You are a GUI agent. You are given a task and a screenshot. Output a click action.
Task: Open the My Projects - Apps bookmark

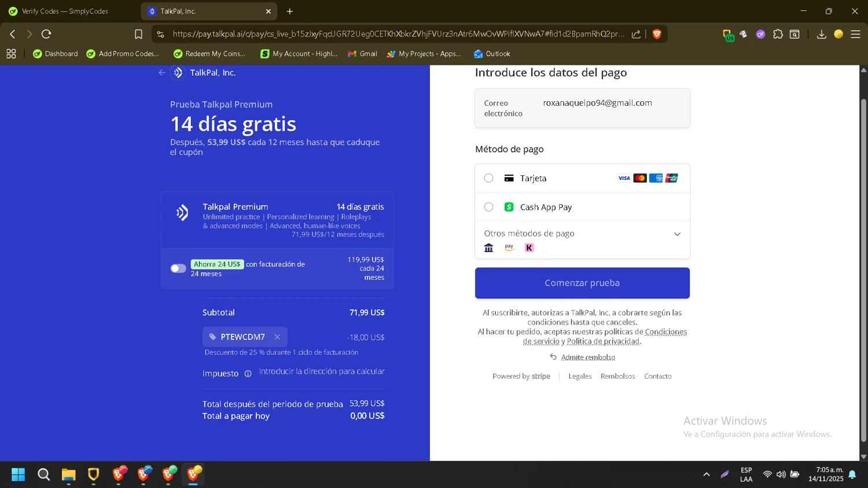click(424, 54)
